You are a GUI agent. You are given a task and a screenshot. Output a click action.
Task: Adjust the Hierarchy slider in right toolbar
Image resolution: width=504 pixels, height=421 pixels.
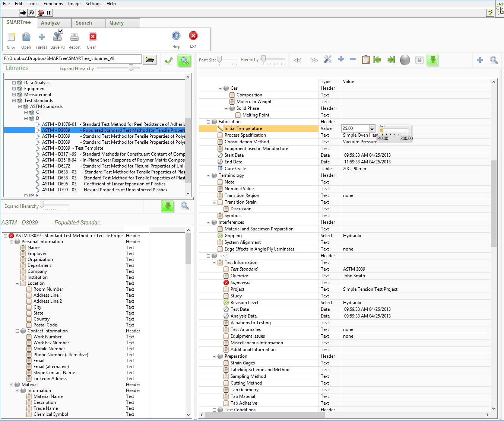[x=264, y=59]
